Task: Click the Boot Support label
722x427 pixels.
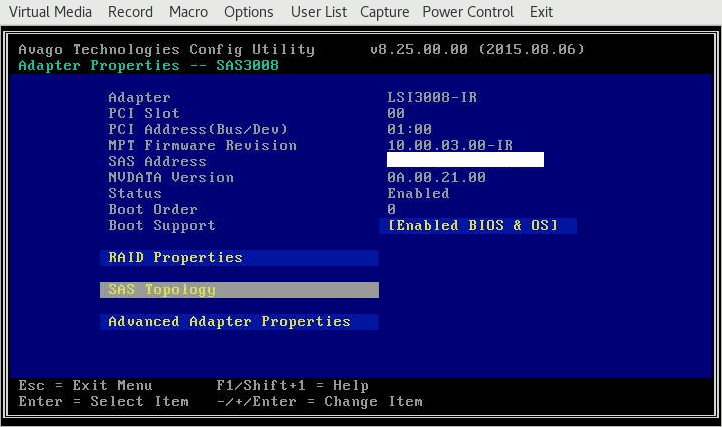Action: (162, 226)
